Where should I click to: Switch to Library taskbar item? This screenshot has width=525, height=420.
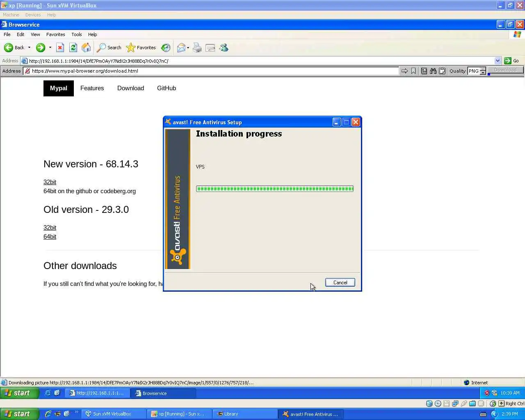click(244, 414)
